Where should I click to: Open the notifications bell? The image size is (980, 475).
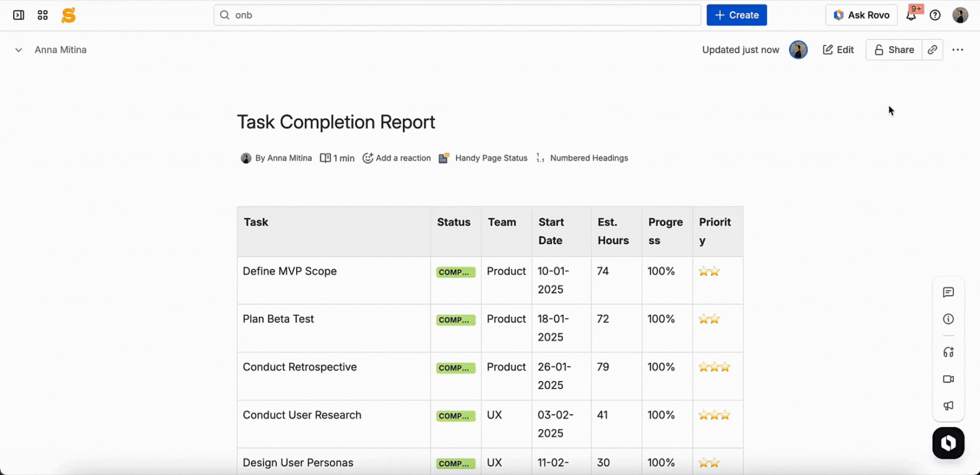911,15
